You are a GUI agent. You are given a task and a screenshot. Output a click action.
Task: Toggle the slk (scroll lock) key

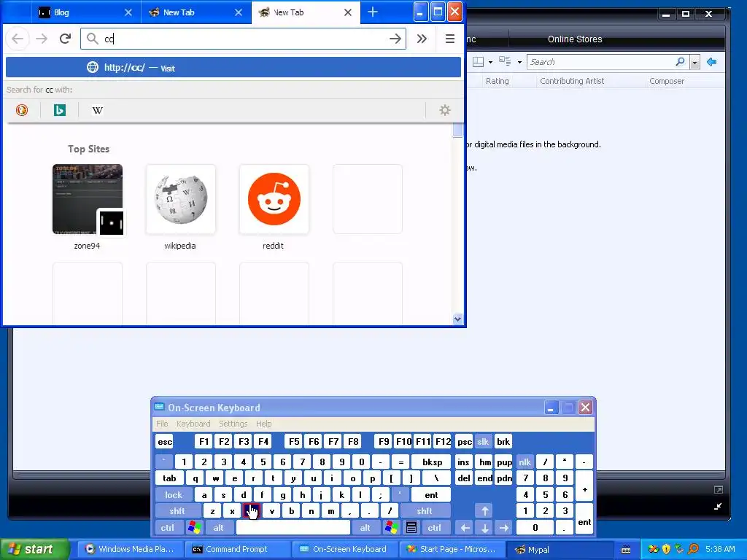click(x=483, y=441)
